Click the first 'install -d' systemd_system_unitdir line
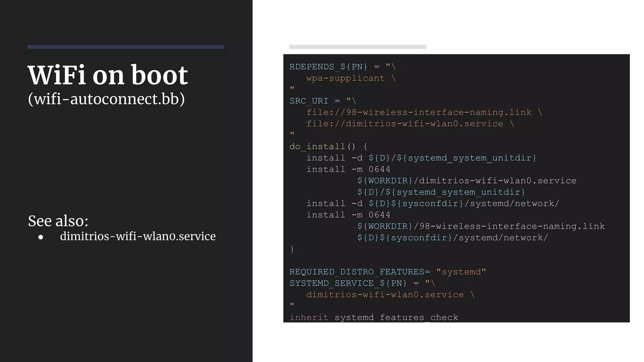 click(421, 158)
